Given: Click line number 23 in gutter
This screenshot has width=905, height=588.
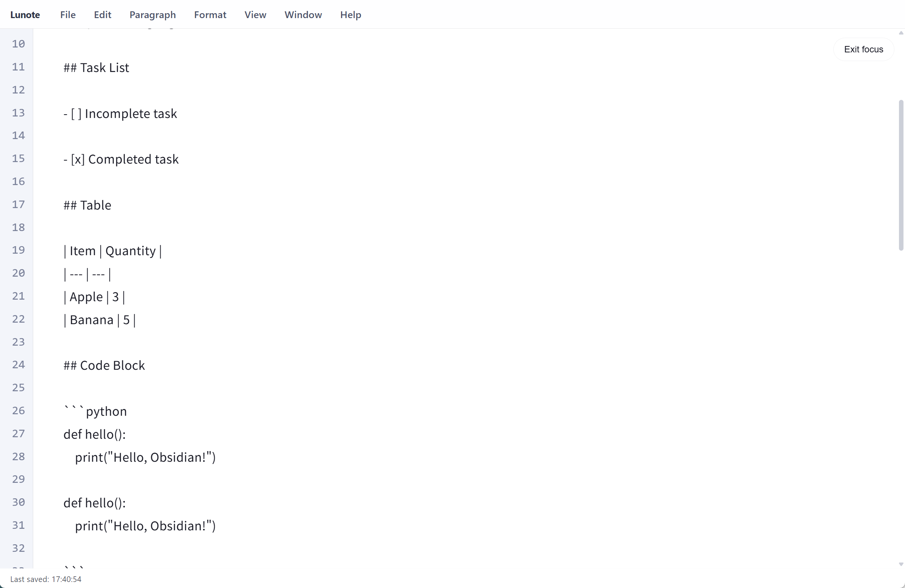Looking at the screenshot, I should (x=18, y=342).
